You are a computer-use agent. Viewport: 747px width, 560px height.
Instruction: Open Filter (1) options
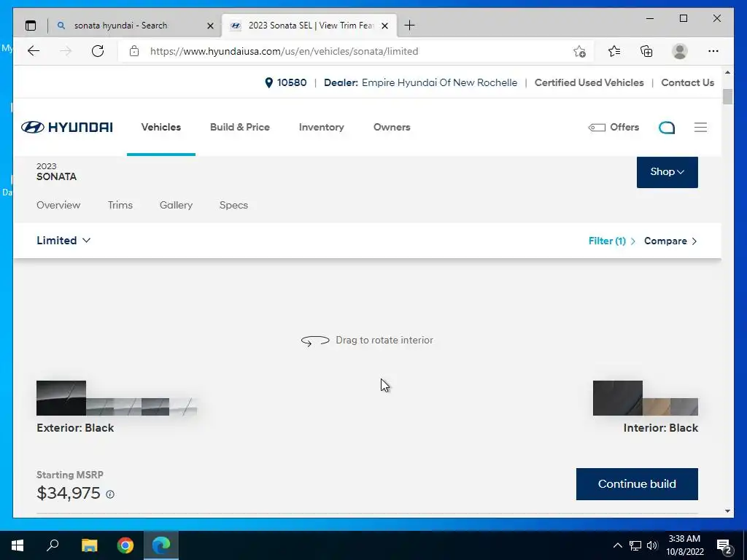[612, 241]
